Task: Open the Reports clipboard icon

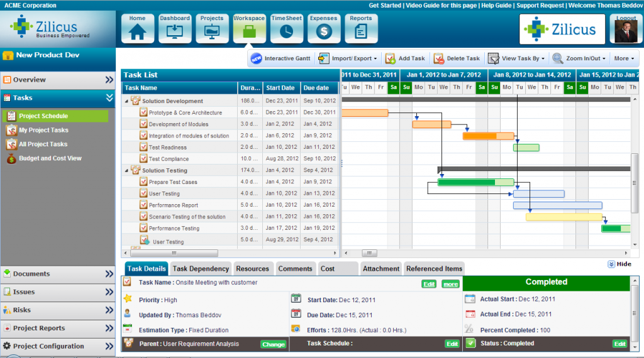Action: (x=360, y=29)
